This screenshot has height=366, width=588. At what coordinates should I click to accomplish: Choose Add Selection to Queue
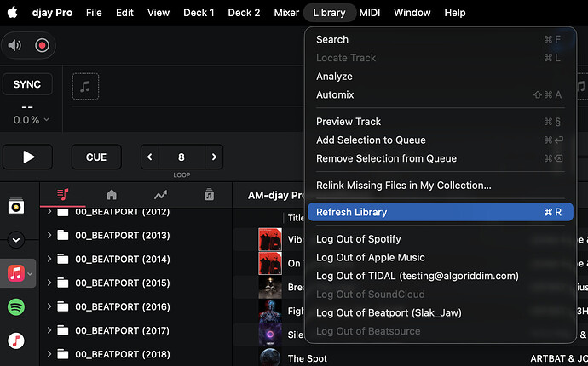[x=441, y=140]
